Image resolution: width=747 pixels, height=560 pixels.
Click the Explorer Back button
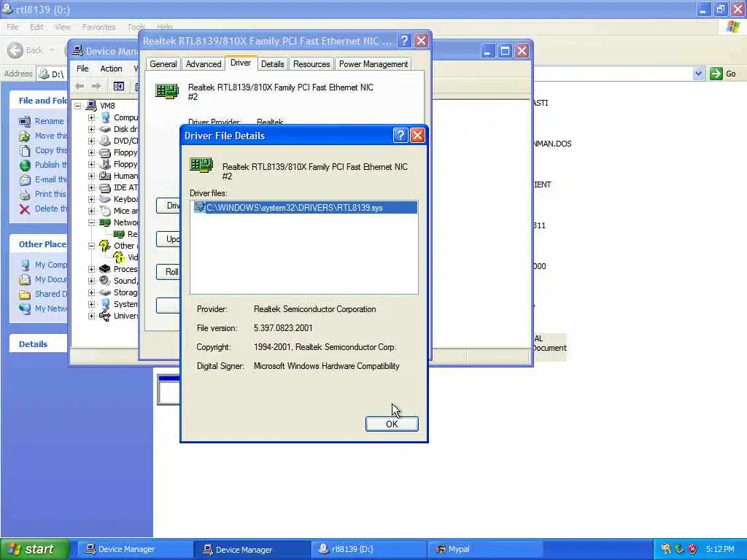point(26,50)
